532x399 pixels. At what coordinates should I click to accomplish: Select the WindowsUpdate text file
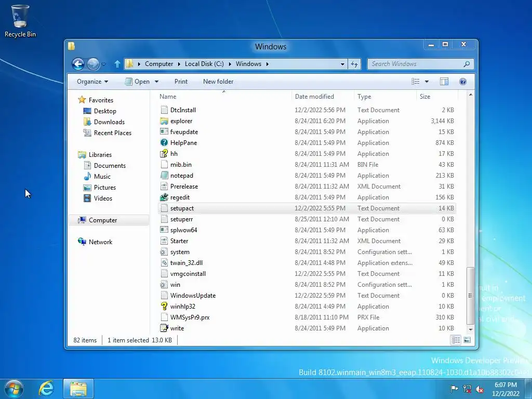click(x=307, y=296)
